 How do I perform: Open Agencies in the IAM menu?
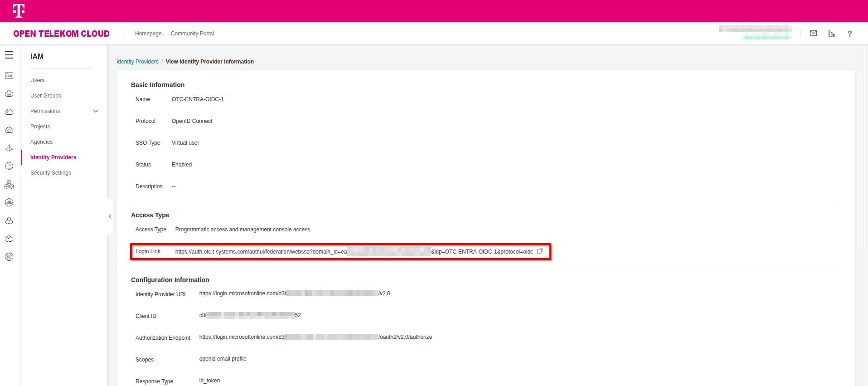click(42, 142)
